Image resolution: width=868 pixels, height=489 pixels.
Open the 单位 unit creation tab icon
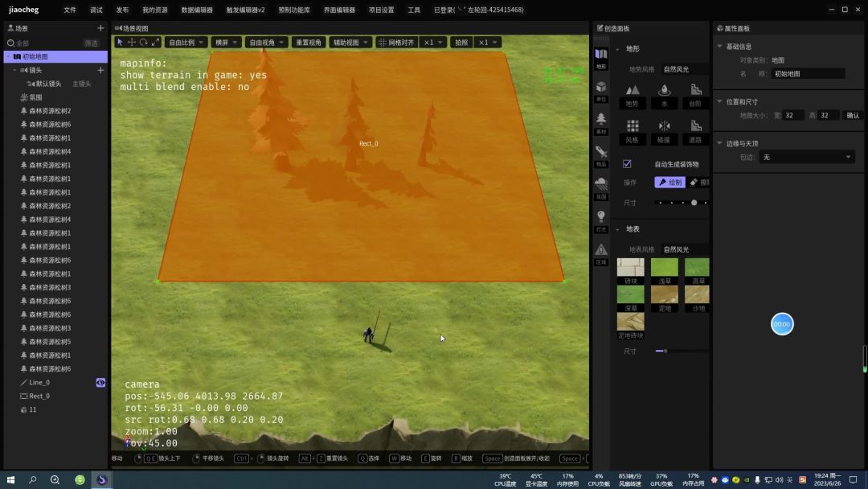point(601,91)
